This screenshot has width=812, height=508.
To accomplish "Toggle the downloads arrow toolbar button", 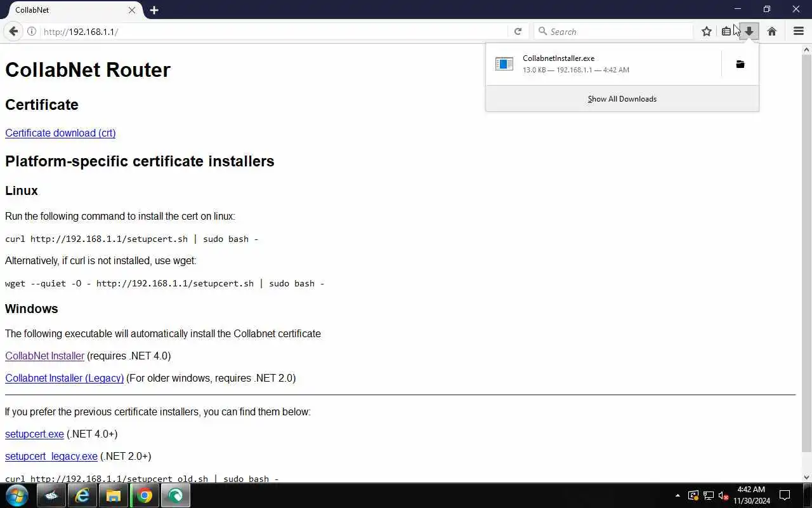I will click(749, 31).
